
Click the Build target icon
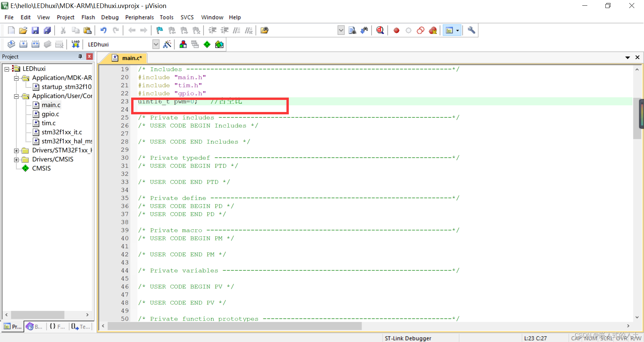coord(23,44)
